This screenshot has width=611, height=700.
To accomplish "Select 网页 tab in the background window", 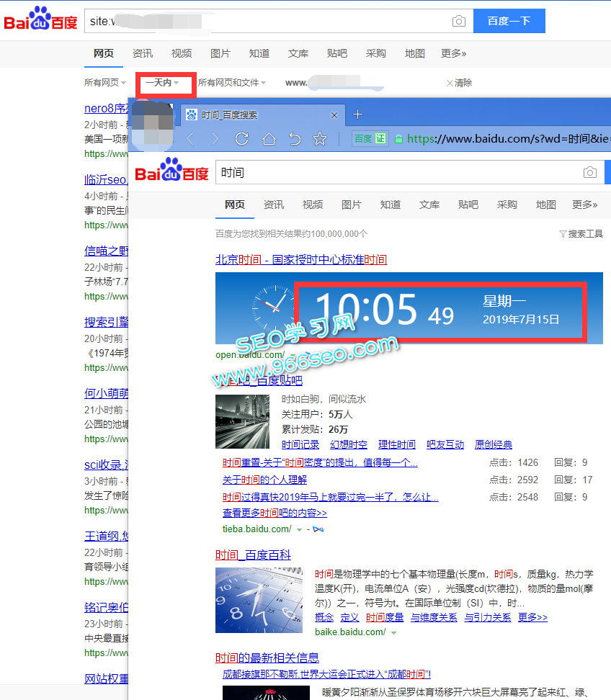I will point(104,53).
